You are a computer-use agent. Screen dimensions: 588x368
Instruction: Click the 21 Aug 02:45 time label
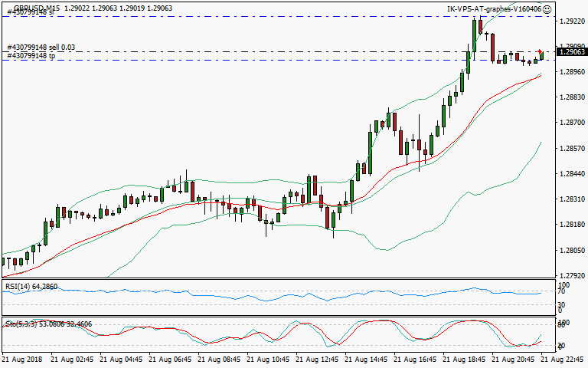click(x=72, y=360)
